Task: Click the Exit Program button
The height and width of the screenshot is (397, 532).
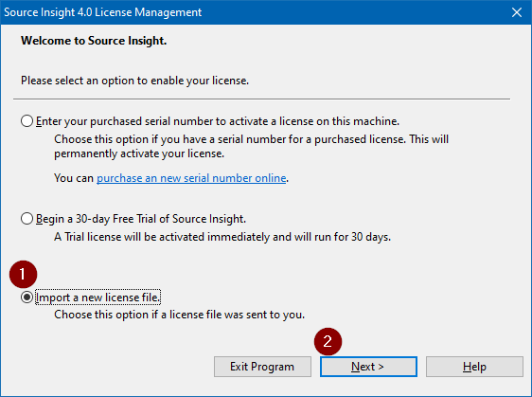Action: (x=262, y=367)
